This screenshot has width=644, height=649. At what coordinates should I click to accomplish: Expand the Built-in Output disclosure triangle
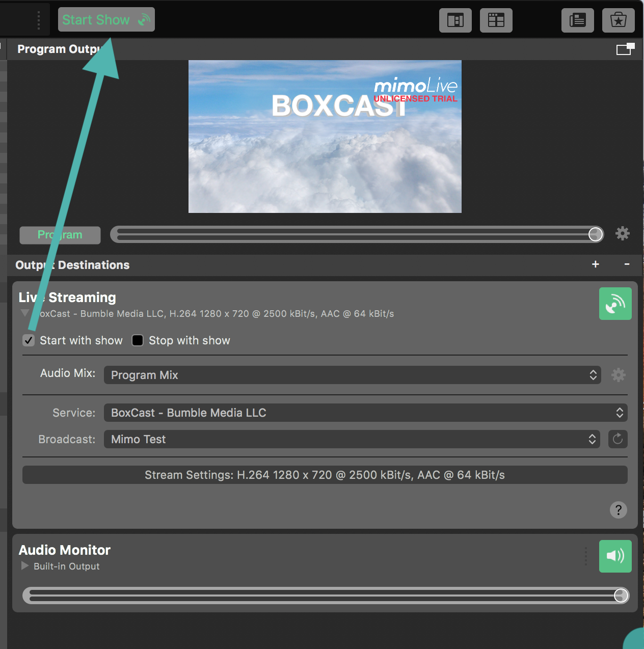[24, 566]
